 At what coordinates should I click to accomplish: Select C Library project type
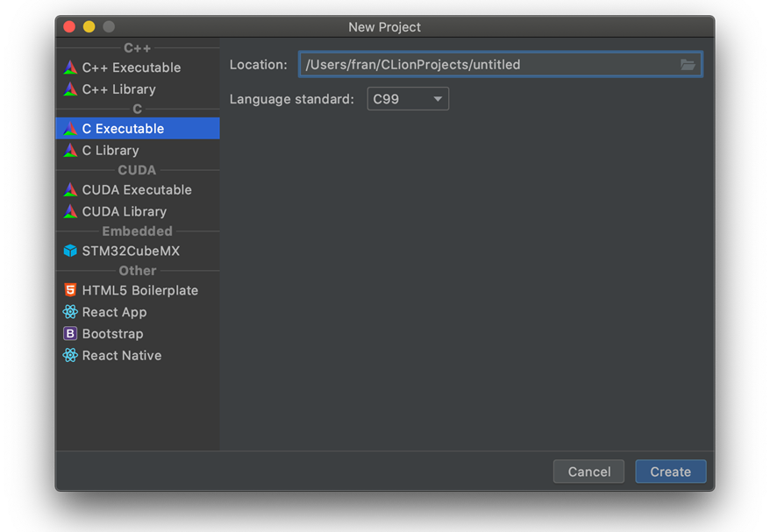[138, 150]
